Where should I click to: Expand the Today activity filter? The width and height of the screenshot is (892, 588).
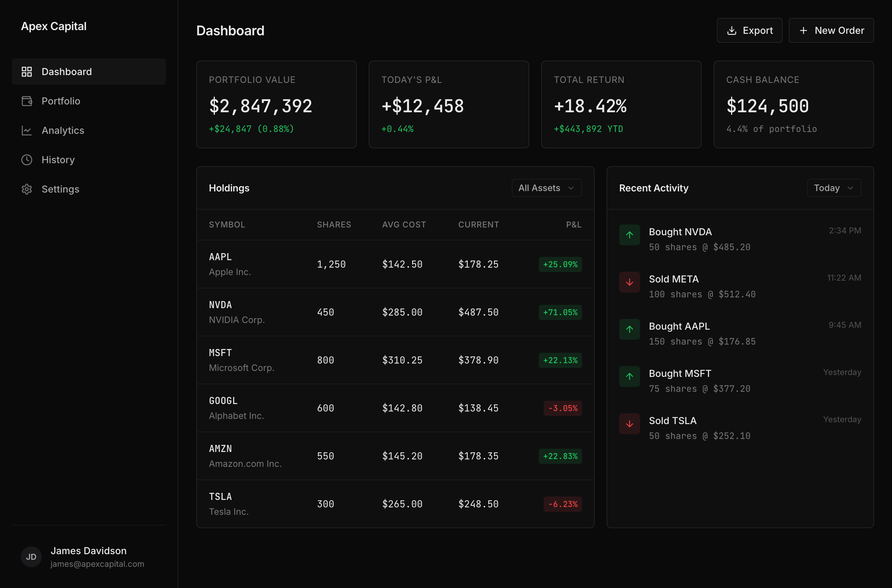pos(834,188)
